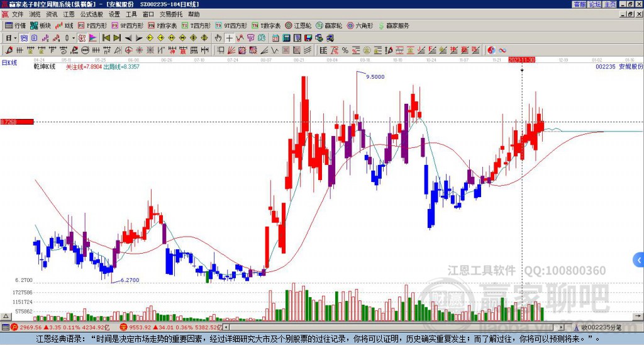Expand side panel with blue chevron
Image resolution: width=644 pixels, height=345 pixels.
[x=639, y=260]
